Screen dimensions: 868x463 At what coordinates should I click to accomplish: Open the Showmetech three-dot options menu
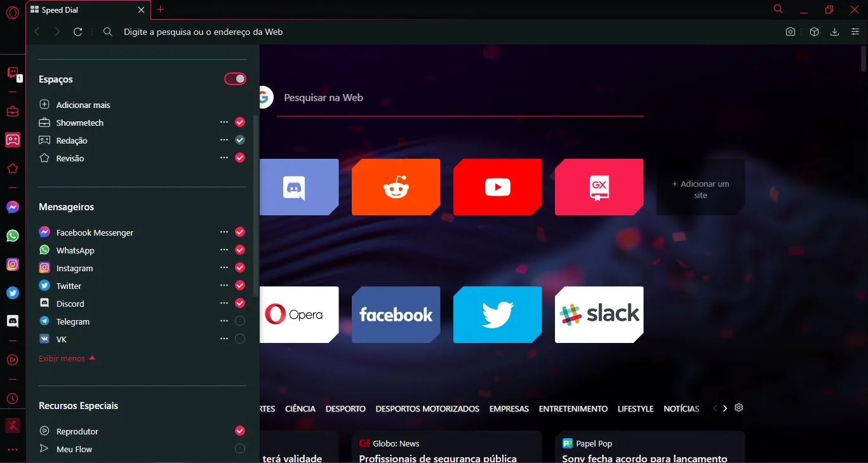coord(224,122)
